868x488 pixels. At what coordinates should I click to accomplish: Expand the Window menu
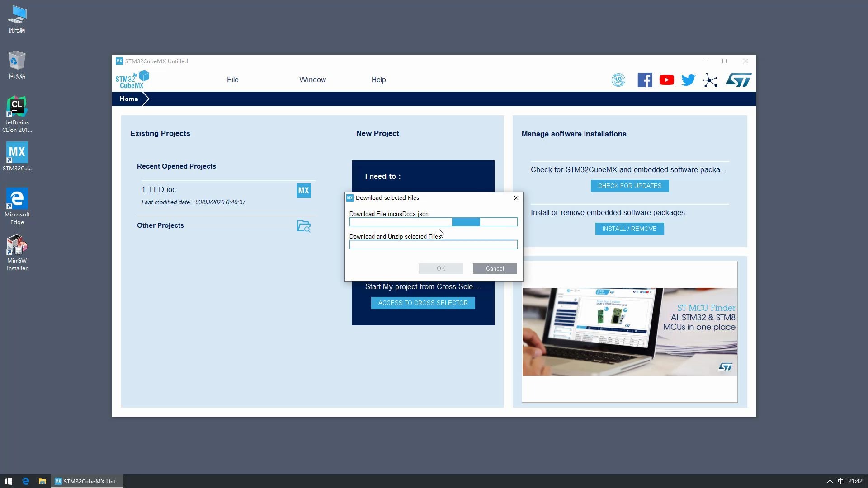point(312,79)
